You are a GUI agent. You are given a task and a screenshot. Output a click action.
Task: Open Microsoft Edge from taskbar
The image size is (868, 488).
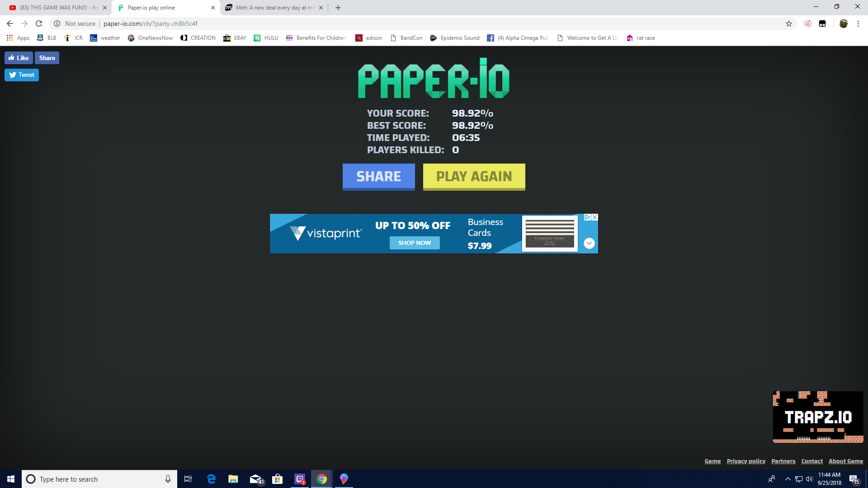click(x=211, y=479)
